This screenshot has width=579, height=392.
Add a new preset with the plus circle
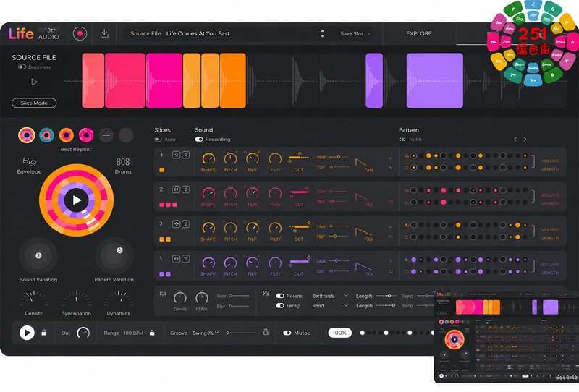106,135
